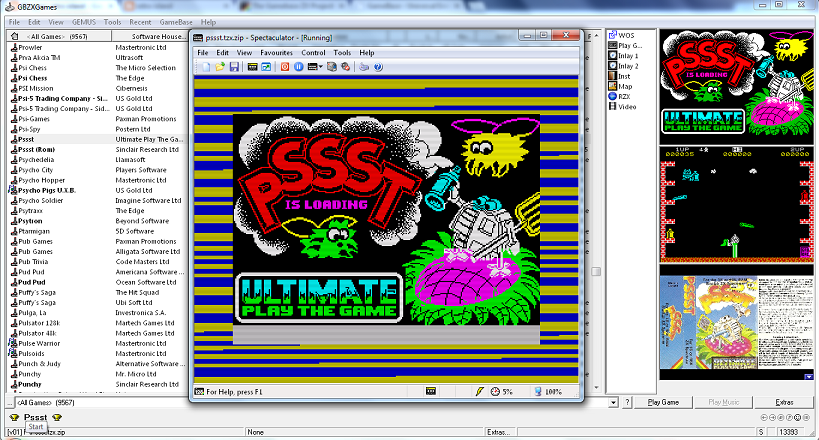Screen dimensions: 819x440
Task: Click the Inlay 1 extras item
Action: pyautogui.click(x=623, y=56)
